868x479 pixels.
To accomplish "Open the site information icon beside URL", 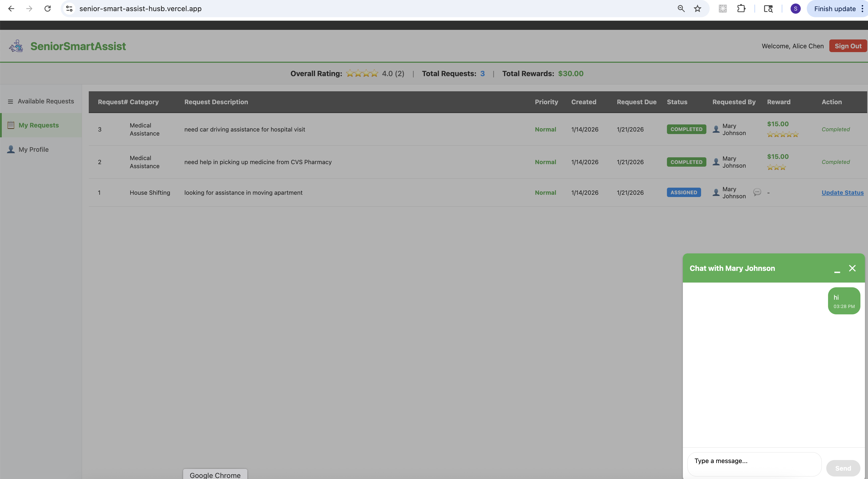I will (69, 9).
